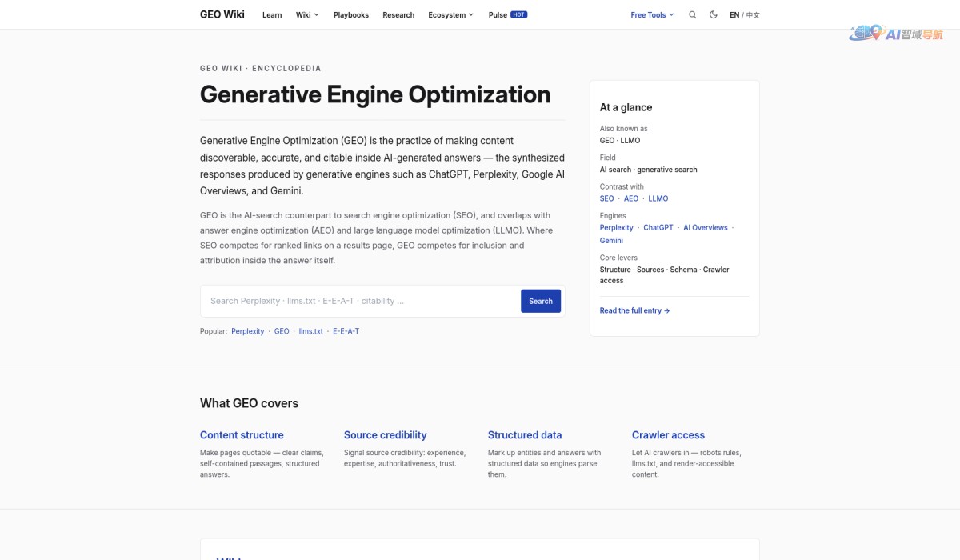Click 'AI search · generative search' field value
This screenshot has width=960, height=560.
pos(649,170)
